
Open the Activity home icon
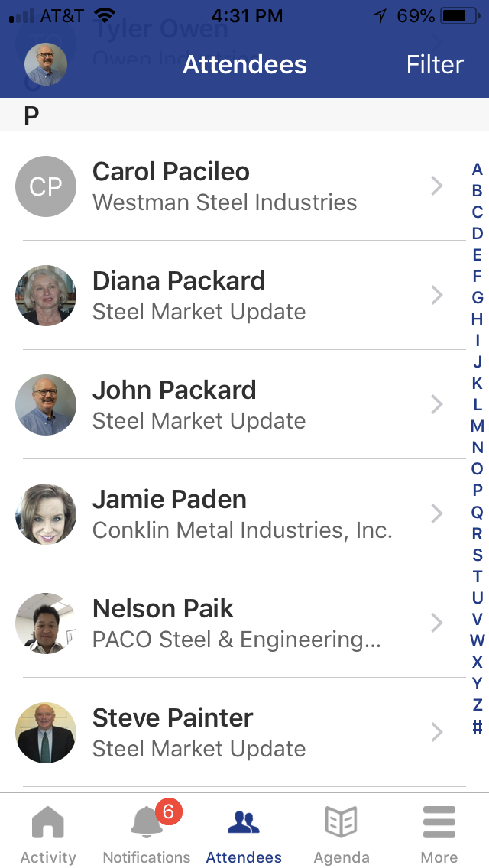tap(47, 824)
